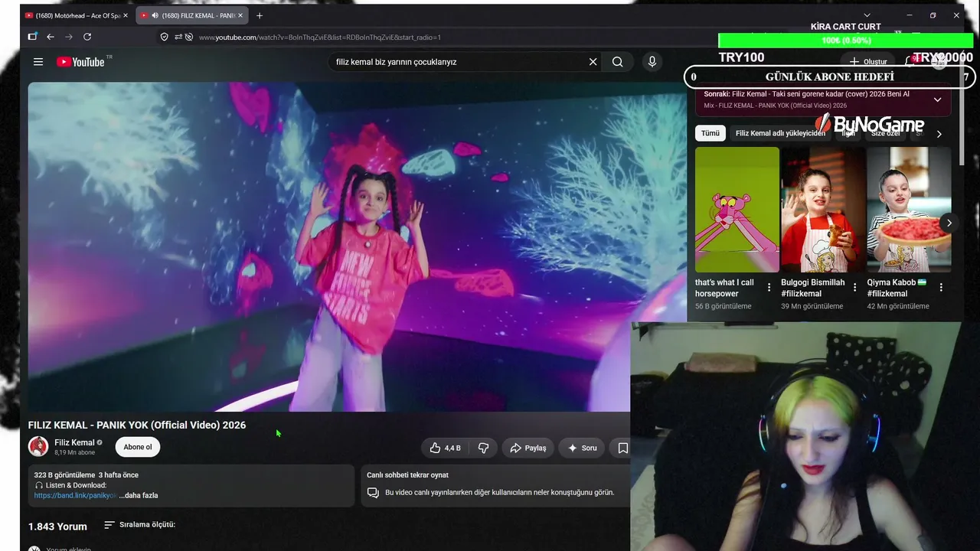Clear the search box with the X
The width and height of the screenshot is (980, 551).
(x=593, y=62)
